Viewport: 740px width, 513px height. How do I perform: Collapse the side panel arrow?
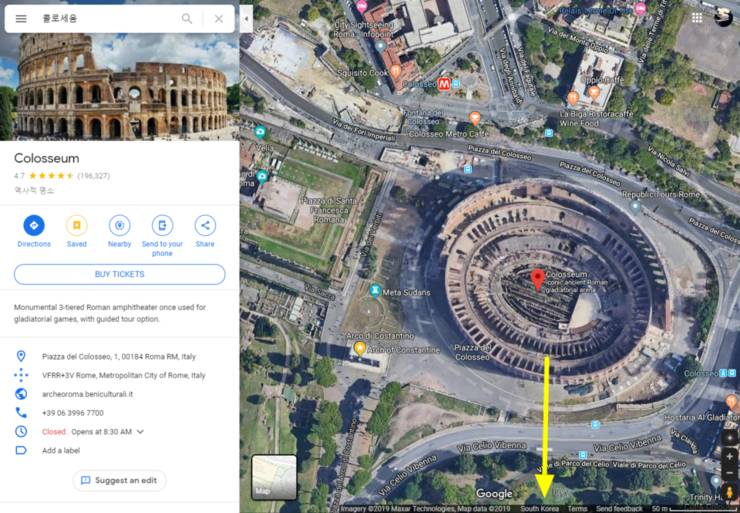click(246, 18)
